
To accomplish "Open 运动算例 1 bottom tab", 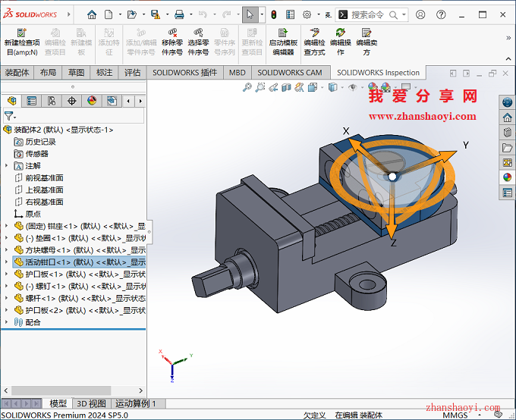I will [x=136, y=403].
